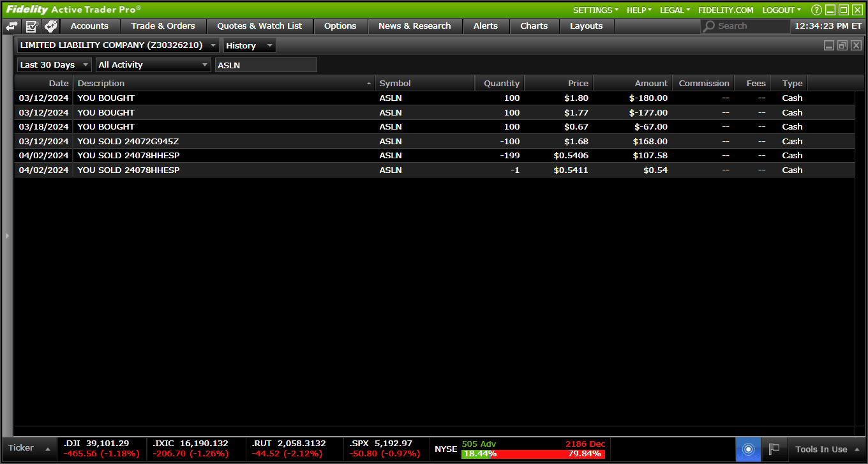Expand the collapsed left side panel handle
This screenshot has height=464, width=868.
click(7, 236)
